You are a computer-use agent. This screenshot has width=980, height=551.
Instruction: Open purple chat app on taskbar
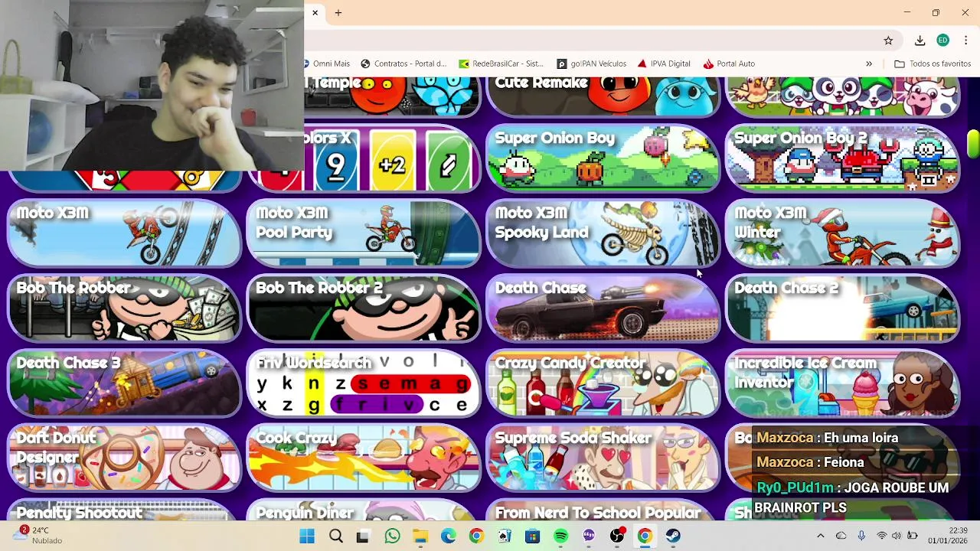[x=589, y=536]
